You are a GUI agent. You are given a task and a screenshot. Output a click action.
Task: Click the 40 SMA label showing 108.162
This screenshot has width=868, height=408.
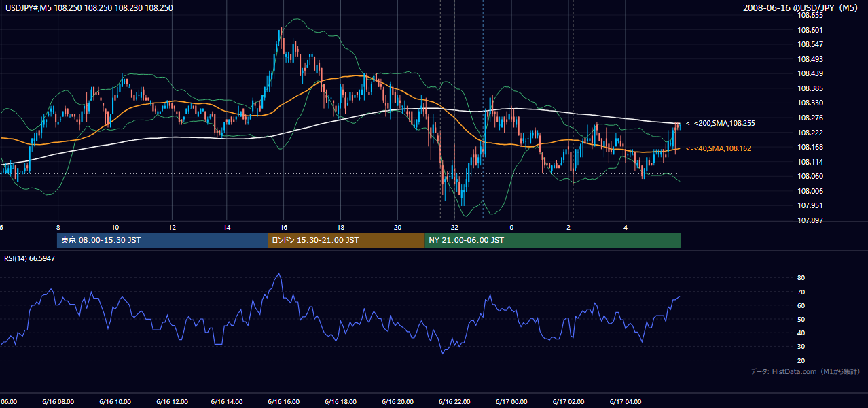pyautogui.click(x=719, y=148)
